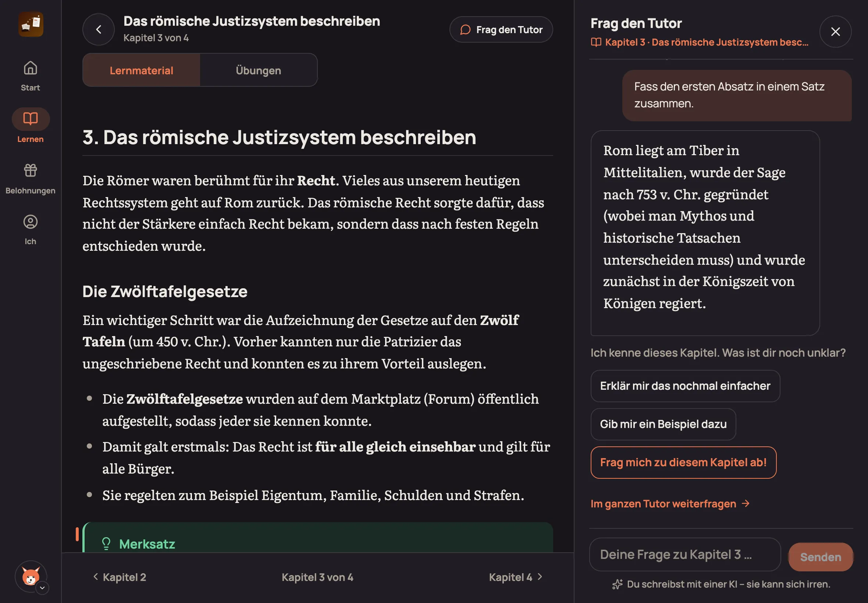Click "Kapitel 3 von 4" in bottom bar

point(317,577)
